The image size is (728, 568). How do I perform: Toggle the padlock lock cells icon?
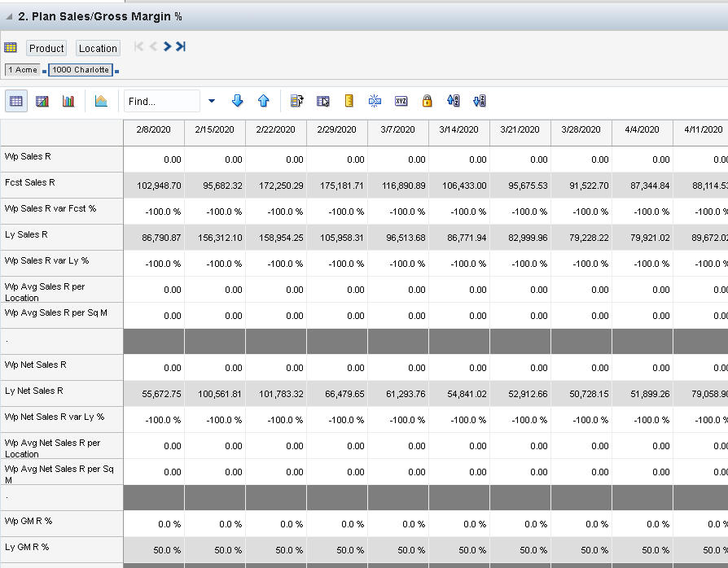pyautogui.click(x=428, y=101)
